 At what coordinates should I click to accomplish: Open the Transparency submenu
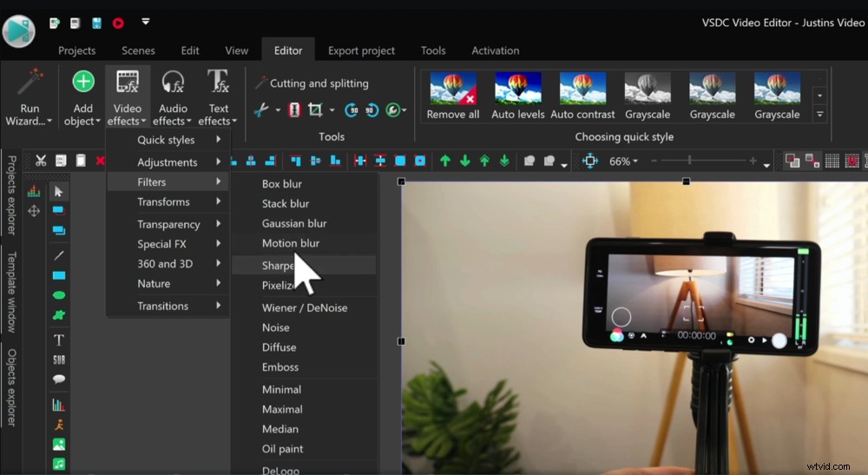[168, 224]
